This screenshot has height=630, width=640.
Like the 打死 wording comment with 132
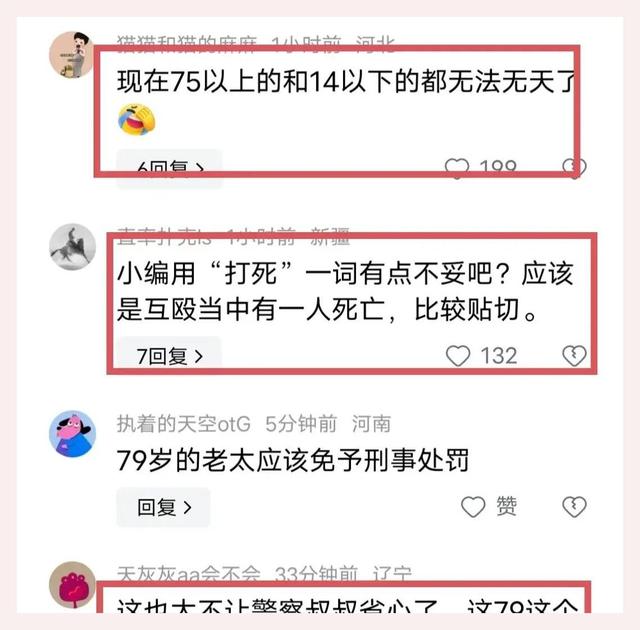pos(458,355)
